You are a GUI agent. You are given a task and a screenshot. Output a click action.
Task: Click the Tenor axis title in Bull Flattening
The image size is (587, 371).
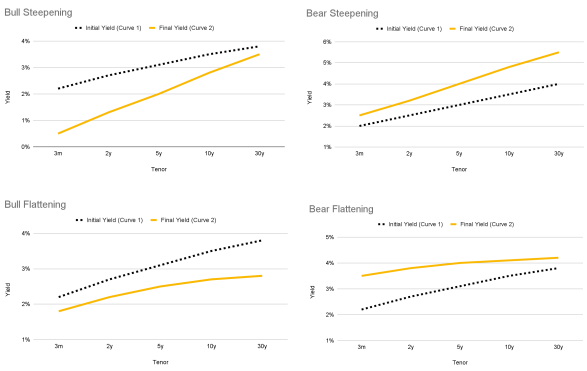160,362
